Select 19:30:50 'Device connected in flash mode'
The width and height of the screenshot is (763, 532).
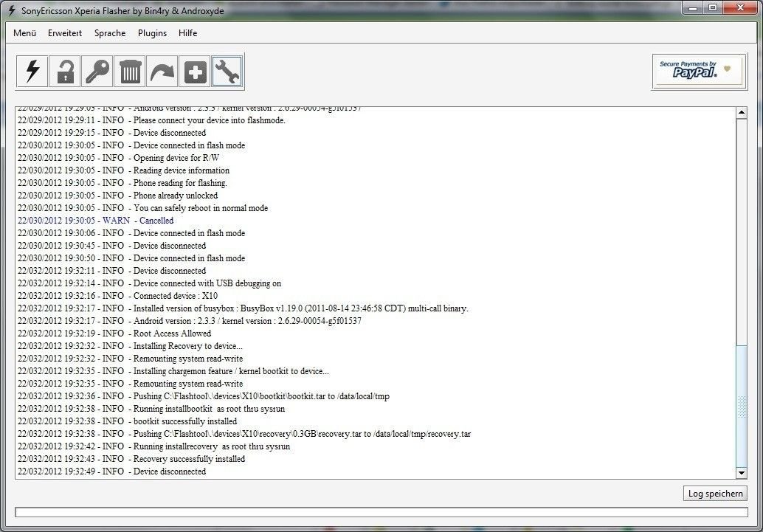(x=131, y=258)
